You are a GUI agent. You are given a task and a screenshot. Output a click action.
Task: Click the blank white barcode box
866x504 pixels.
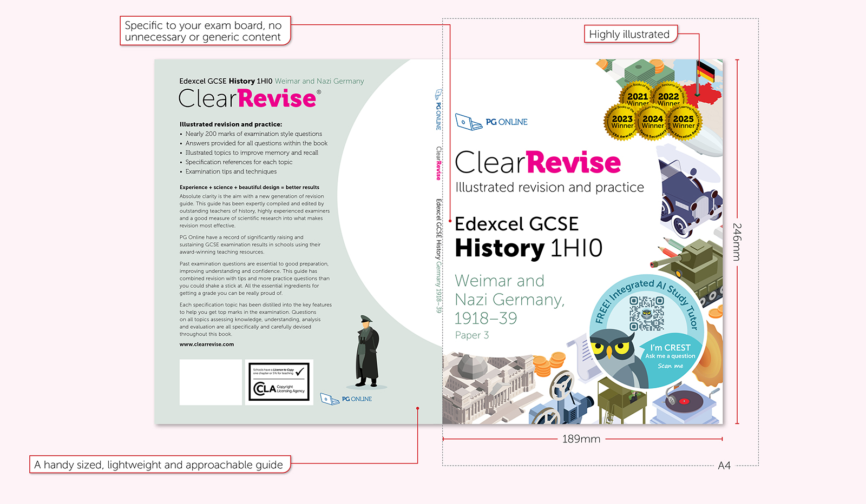(x=211, y=382)
